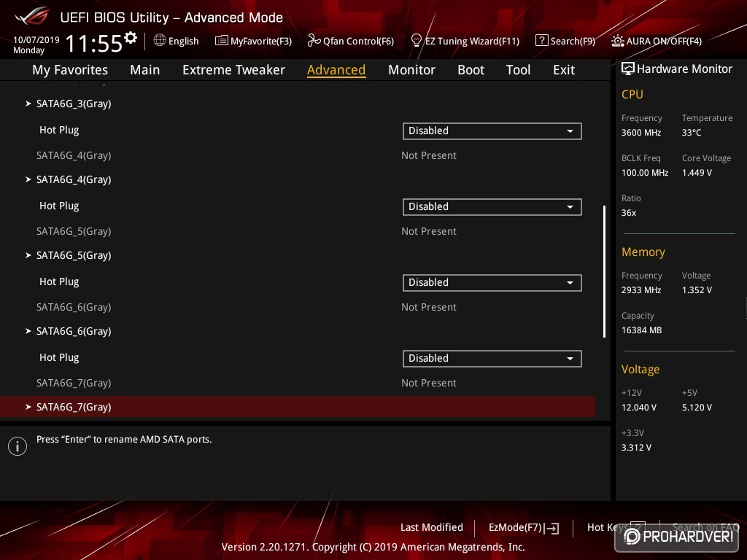Expand the highlighted SATA6G_7(Gray) entry
This screenshot has width=747, height=560.
tap(298, 407)
